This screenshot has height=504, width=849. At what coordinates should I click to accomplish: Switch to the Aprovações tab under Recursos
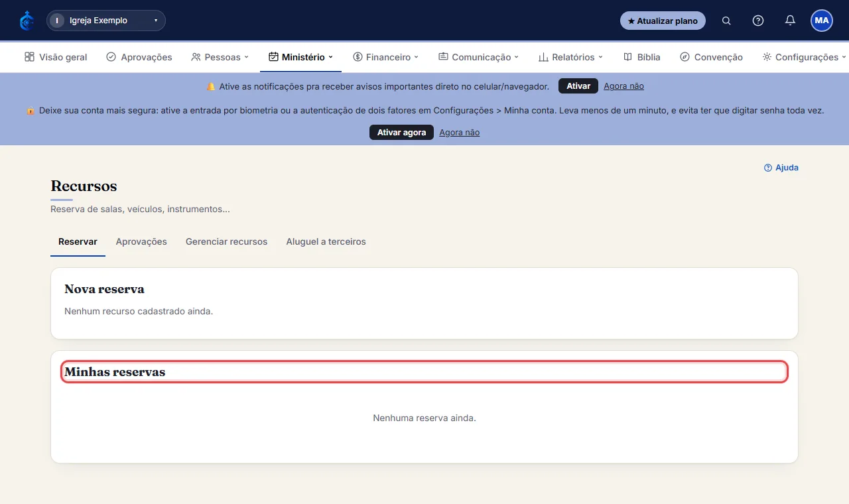(x=141, y=242)
